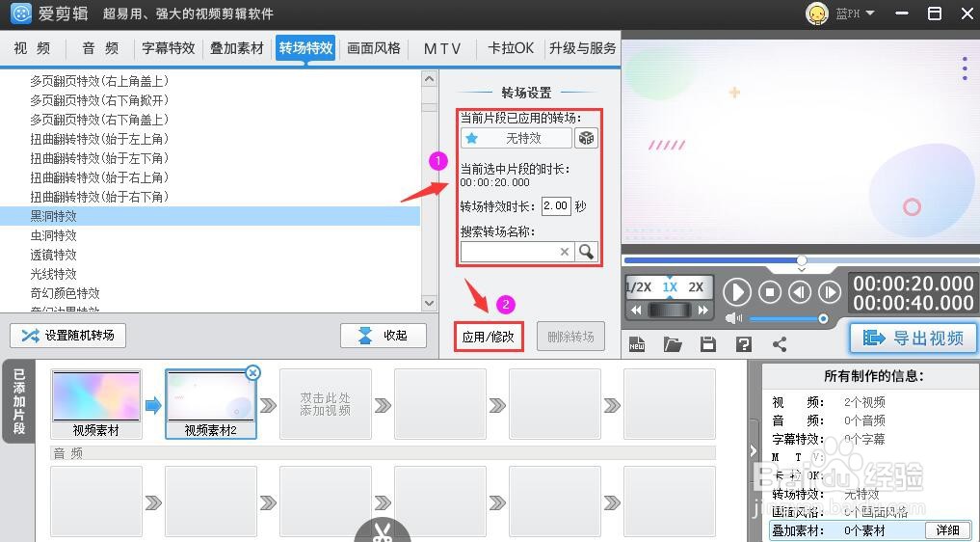Click the random transition dice icon
This screenshot has width=980, height=542.
[586, 138]
